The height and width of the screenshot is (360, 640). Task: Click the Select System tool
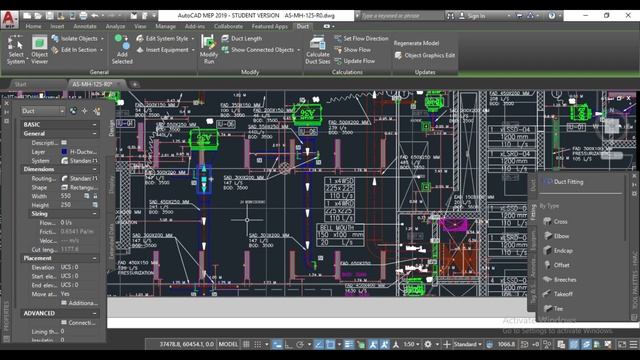16,50
